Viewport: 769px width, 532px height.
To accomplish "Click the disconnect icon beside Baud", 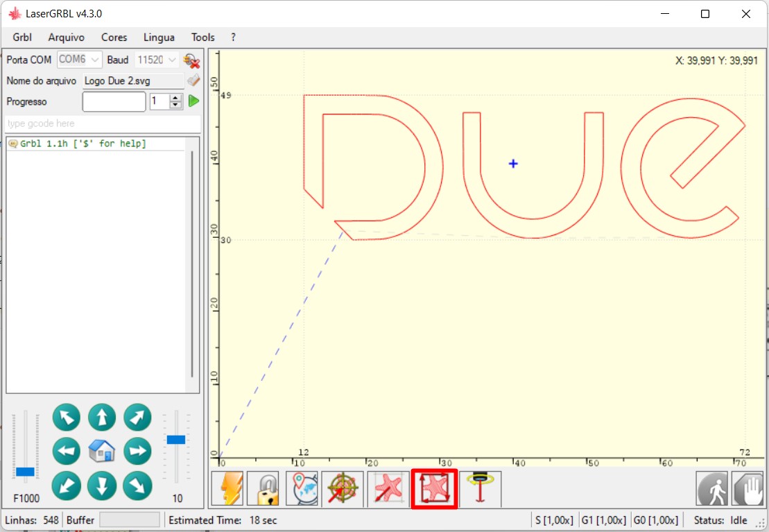I will pos(192,61).
